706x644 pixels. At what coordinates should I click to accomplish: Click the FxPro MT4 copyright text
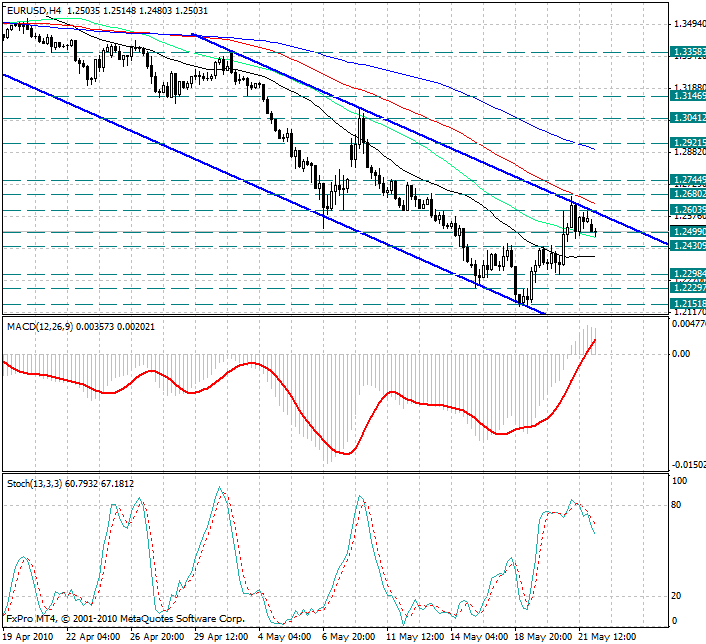(126, 619)
